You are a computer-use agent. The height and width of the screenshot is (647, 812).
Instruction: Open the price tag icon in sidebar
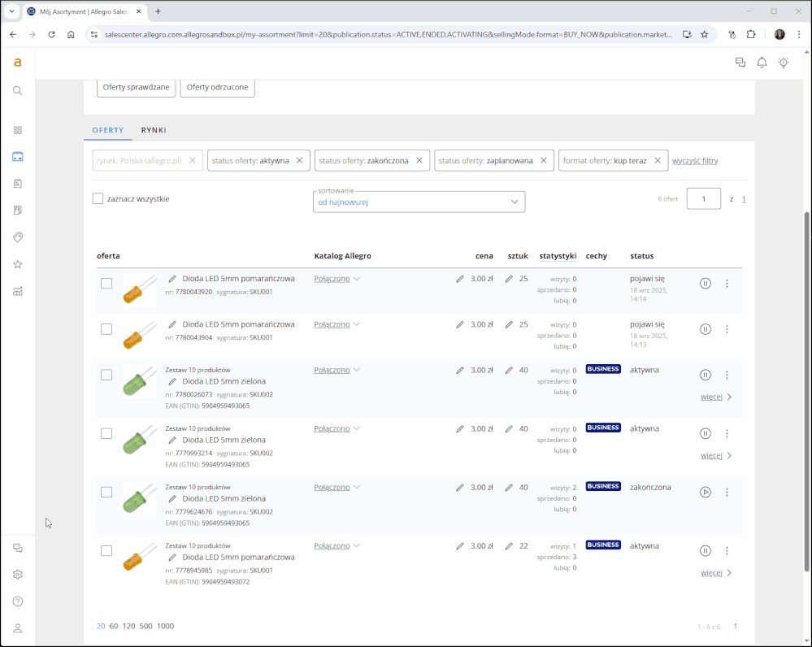point(18,237)
